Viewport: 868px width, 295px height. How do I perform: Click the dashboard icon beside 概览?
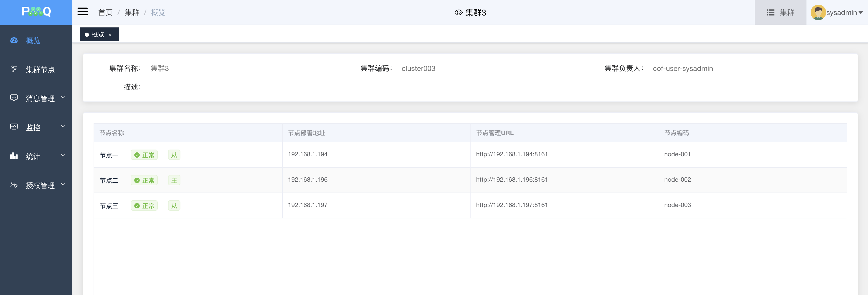[x=14, y=40]
